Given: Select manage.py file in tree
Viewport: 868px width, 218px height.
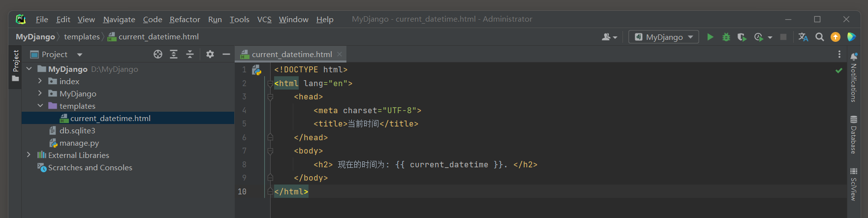Looking at the screenshot, I should click(128, 143).
